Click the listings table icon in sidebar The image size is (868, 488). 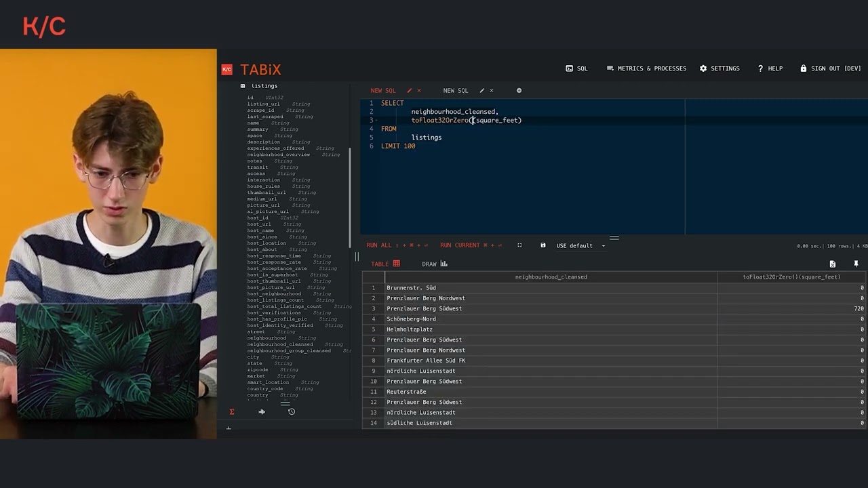[243, 86]
